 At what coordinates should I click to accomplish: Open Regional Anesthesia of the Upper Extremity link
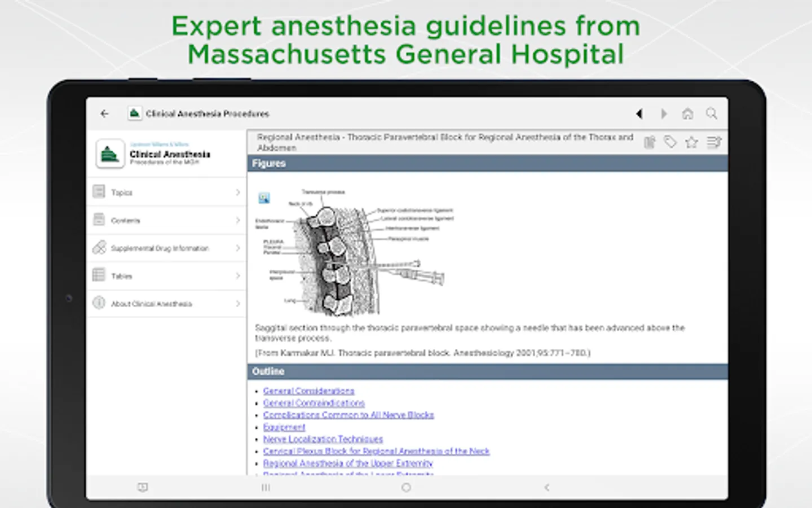(x=347, y=463)
